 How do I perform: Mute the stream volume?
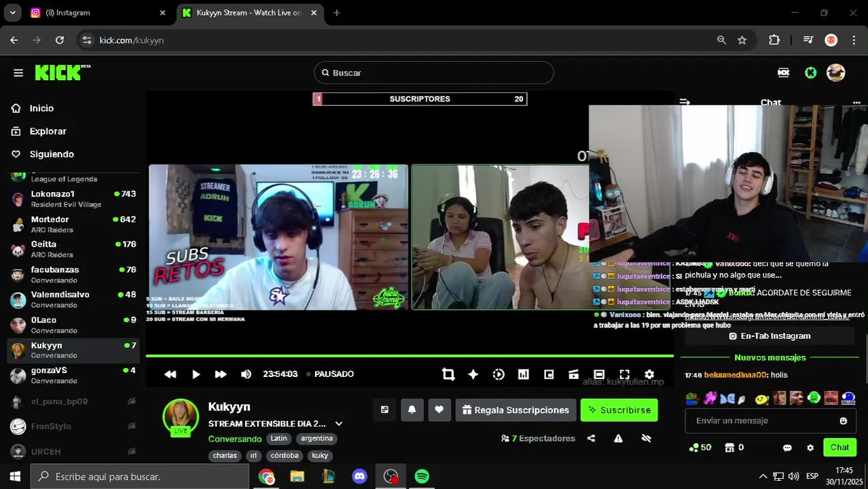pos(246,374)
